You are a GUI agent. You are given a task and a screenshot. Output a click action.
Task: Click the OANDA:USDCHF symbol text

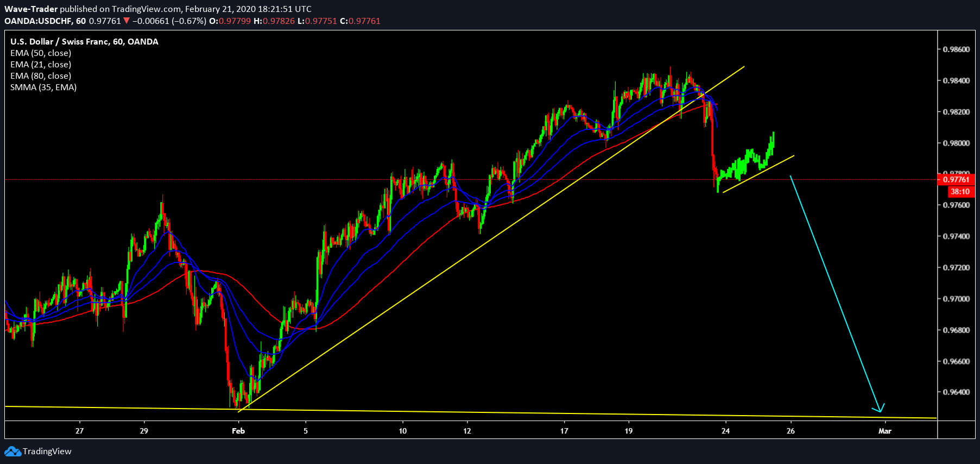point(38,21)
